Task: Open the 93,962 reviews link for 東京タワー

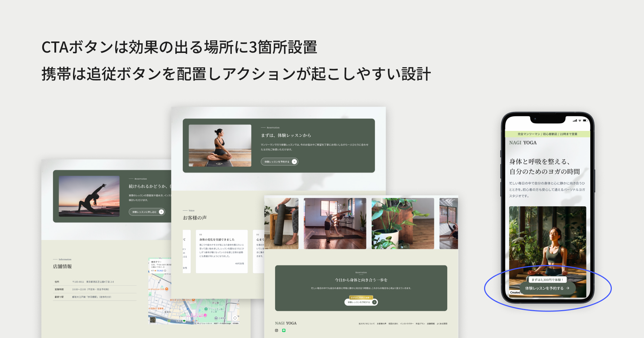Action: pos(160,271)
